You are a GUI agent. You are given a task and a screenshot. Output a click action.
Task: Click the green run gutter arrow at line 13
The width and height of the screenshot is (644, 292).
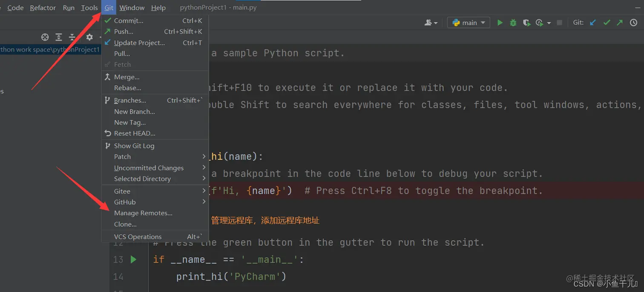pyautogui.click(x=133, y=259)
